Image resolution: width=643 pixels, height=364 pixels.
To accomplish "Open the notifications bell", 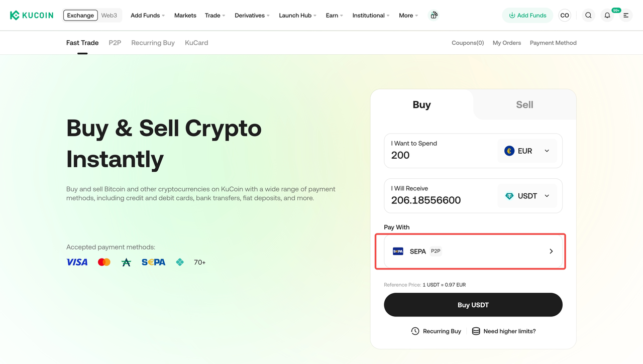I will coord(607,16).
